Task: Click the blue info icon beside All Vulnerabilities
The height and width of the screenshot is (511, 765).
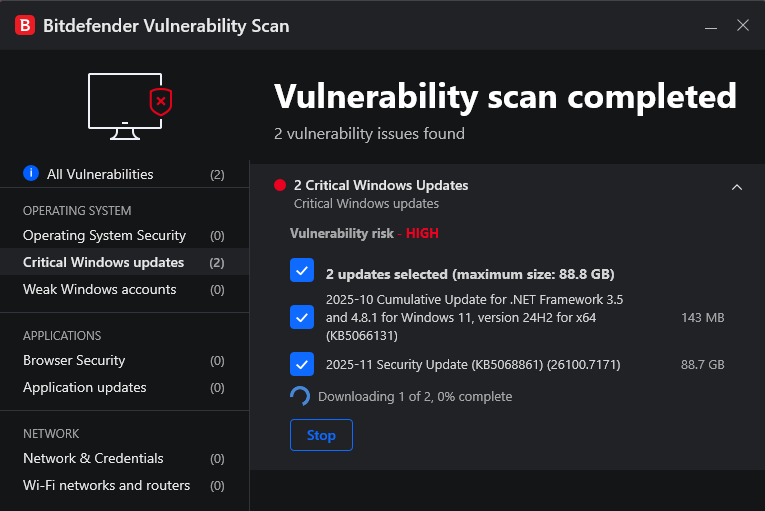Action: 31,173
